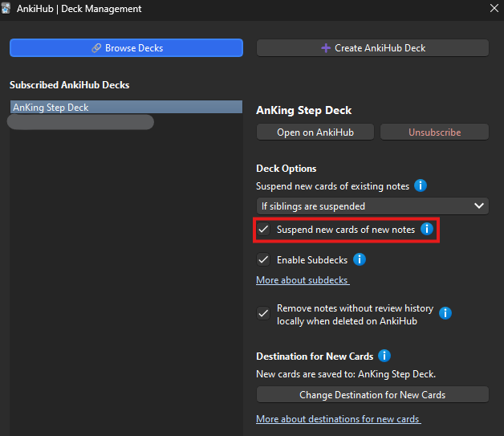
Task: Open the If siblings are suspended dropdown
Action: [x=372, y=206]
